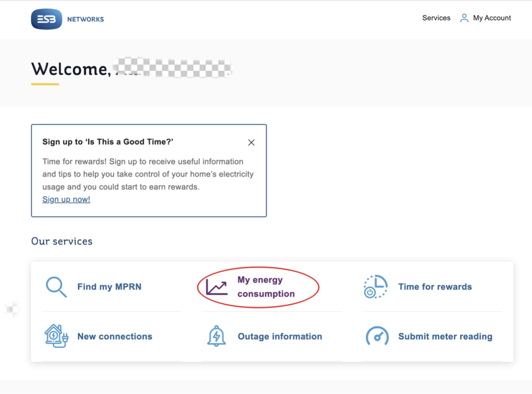
Task: Dismiss the 'Is This a Good Time?' banner
Action: (252, 142)
